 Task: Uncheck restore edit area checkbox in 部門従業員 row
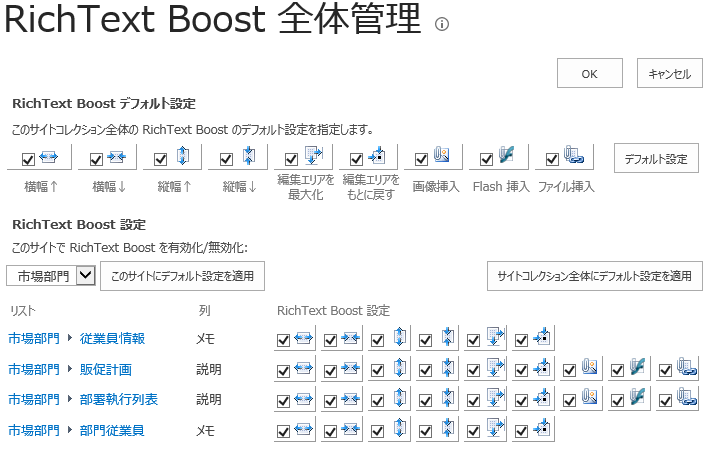522,432
